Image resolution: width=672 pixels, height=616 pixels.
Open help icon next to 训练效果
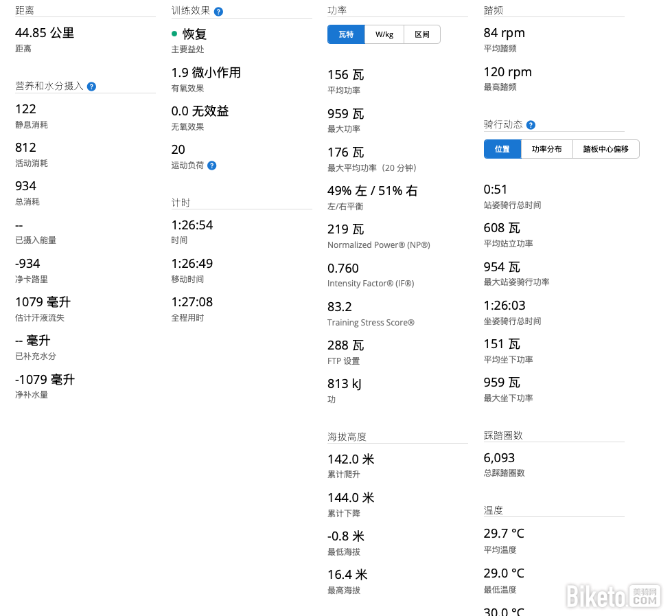(x=218, y=12)
